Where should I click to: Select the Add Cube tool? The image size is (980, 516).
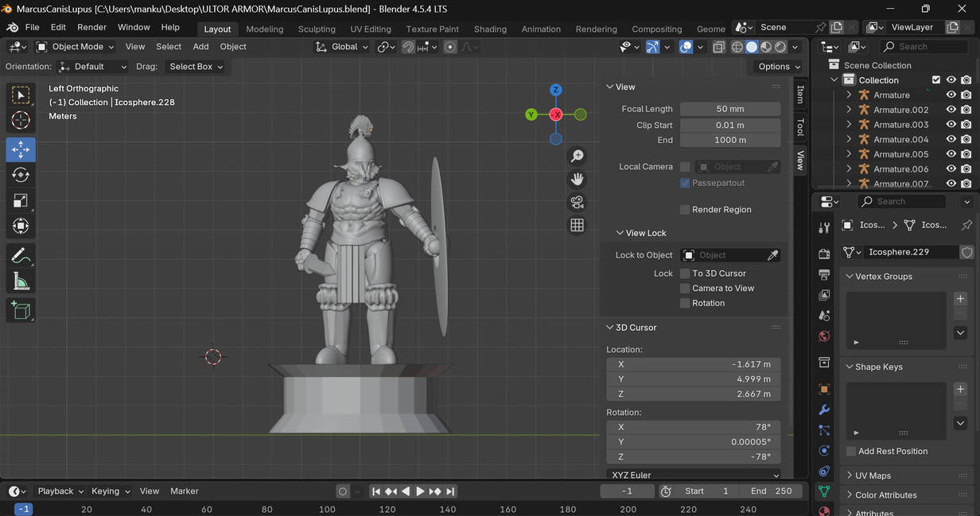(21, 310)
